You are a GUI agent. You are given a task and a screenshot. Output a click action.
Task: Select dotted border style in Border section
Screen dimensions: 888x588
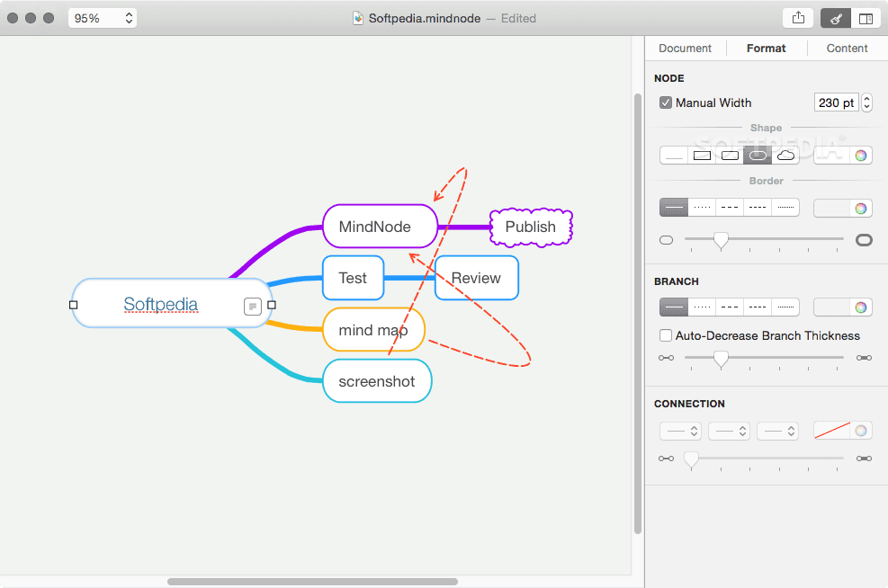(702, 208)
